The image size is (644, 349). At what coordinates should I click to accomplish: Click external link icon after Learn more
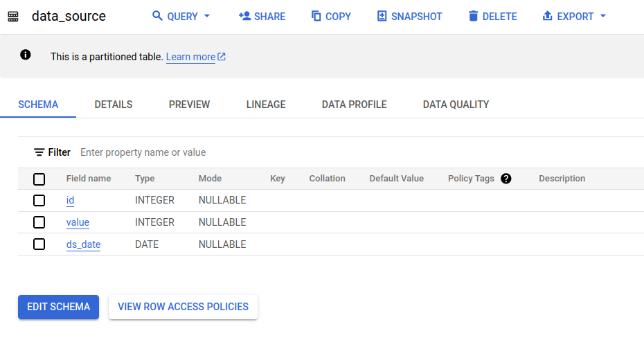222,57
